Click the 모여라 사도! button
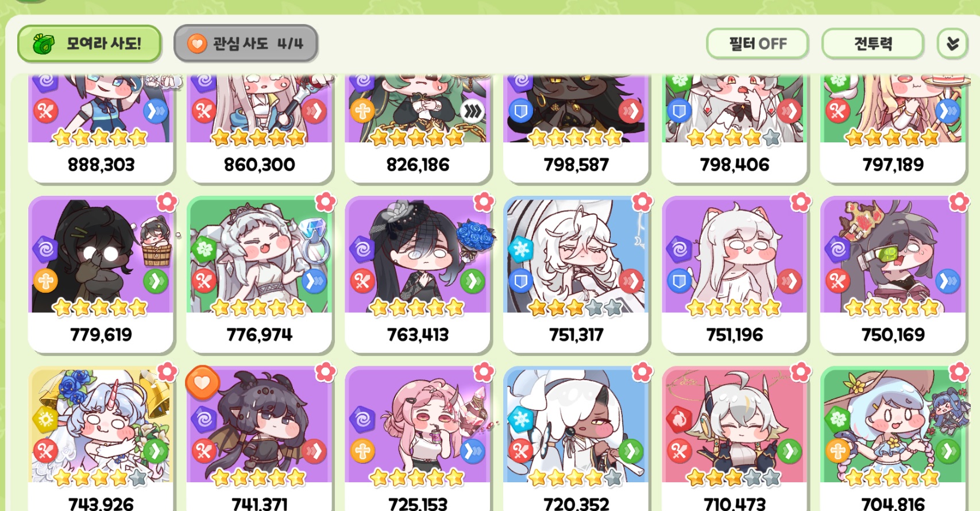The width and height of the screenshot is (980, 511). (89, 44)
